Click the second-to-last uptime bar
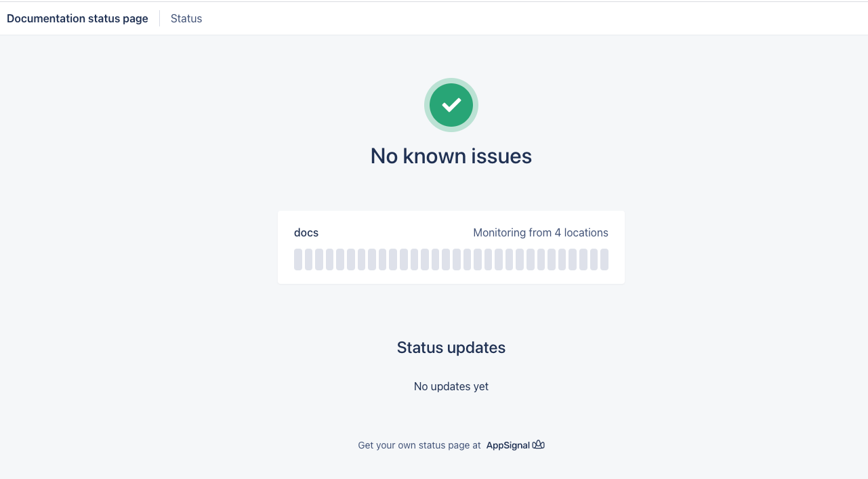Viewport: 868px width, 479px height. [594, 259]
